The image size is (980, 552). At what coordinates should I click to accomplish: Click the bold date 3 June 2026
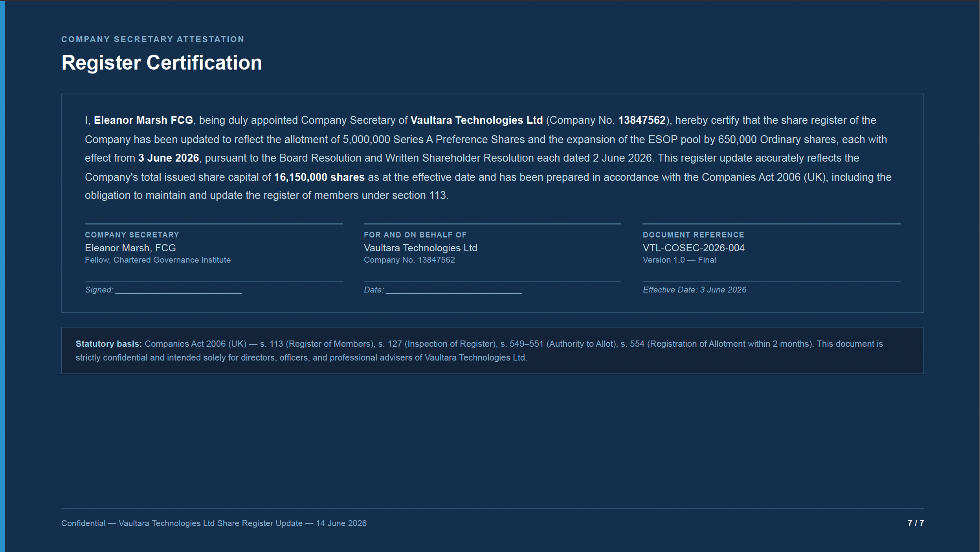pyautogui.click(x=169, y=158)
